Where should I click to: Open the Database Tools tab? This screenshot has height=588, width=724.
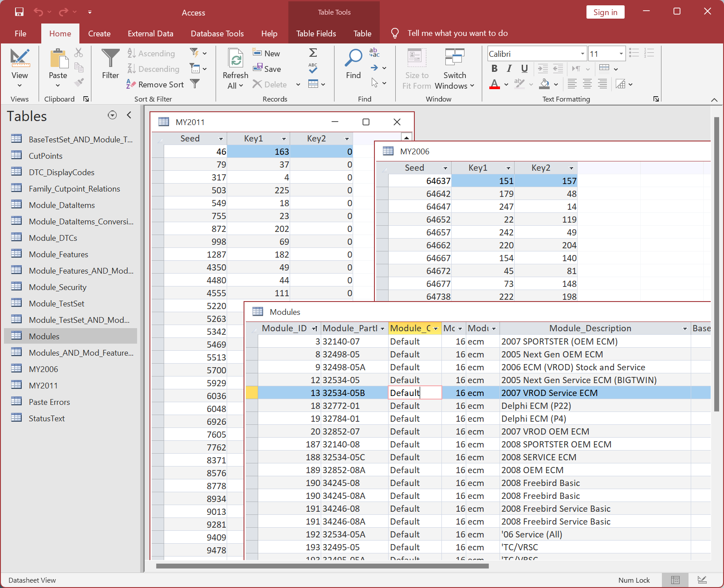pos(217,34)
